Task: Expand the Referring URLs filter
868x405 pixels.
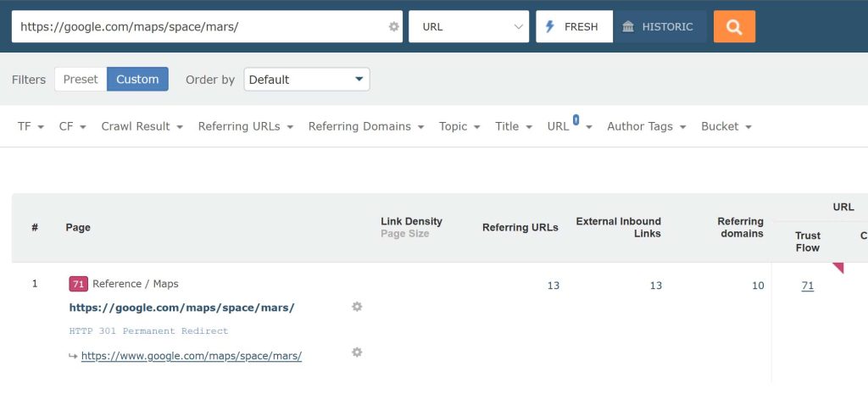Action: pyautogui.click(x=246, y=126)
